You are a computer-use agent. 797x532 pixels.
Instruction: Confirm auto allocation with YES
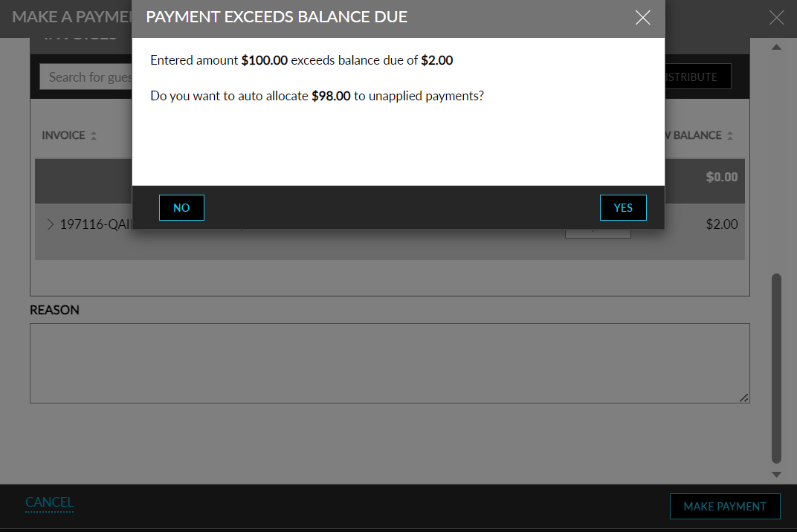click(x=623, y=207)
